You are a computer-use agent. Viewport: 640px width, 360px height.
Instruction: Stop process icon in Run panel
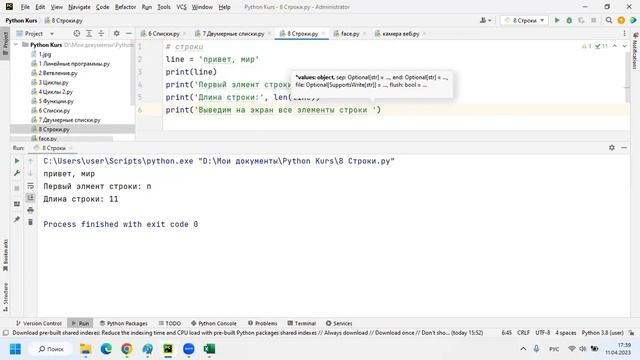17,188
